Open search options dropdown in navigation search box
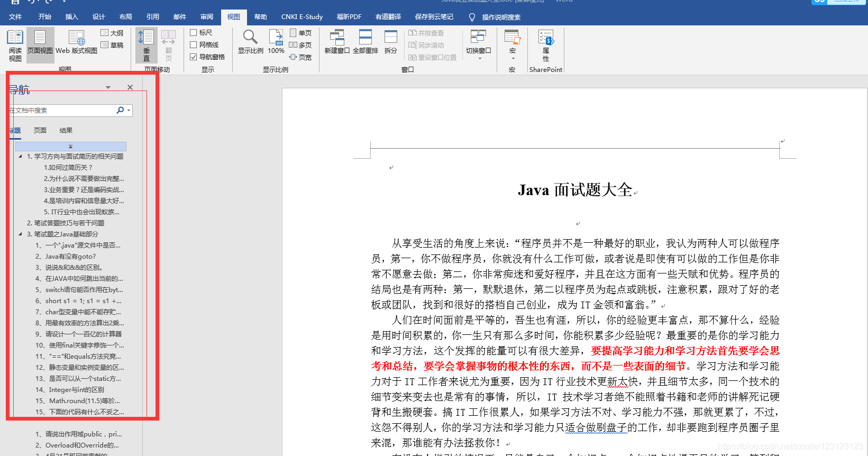The height and width of the screenshot is (456, 868). pos(129,110)
